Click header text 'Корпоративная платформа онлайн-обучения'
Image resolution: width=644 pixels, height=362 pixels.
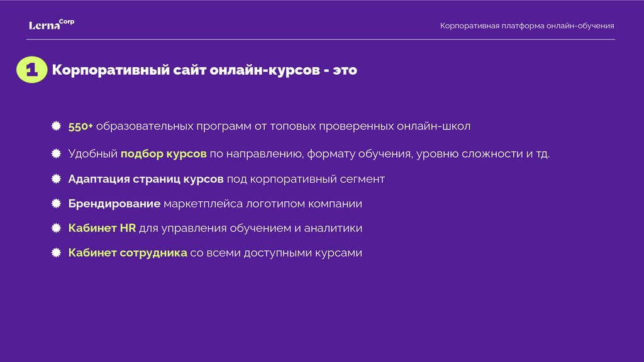(527, 26)
